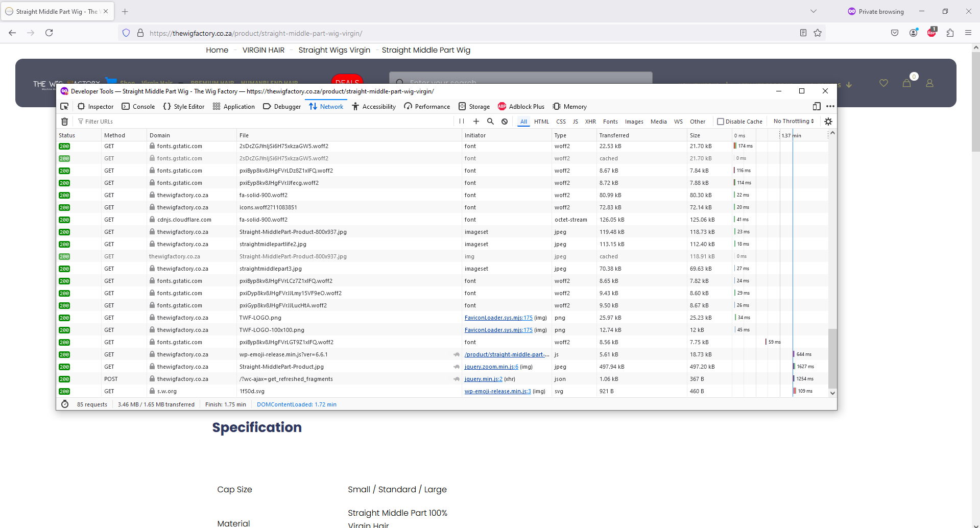Select 1f50d.svg request row
This screenshot has width=980, height=528.
[x=442, y=391]
